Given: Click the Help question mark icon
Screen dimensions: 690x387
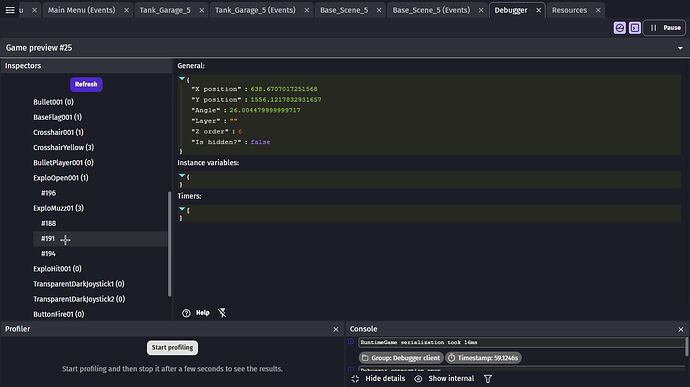Looking at the screenshot, I should pos(186,313).
